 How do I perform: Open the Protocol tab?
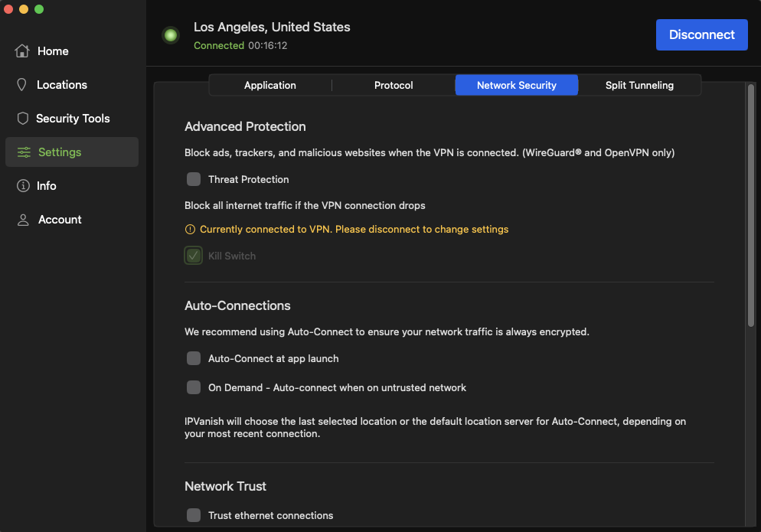(x=394, y=85)
